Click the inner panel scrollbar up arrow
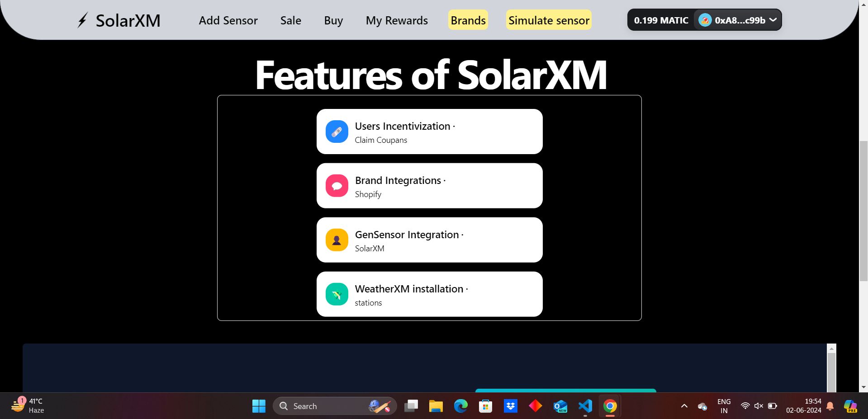This screenshot has width=868, height=419. pyautogui.click(x=831, y=348)
